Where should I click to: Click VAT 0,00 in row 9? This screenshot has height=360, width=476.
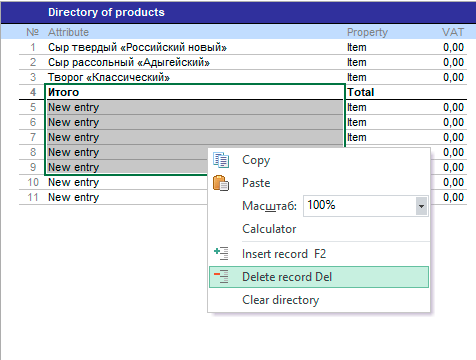click(x=453, y=167)
